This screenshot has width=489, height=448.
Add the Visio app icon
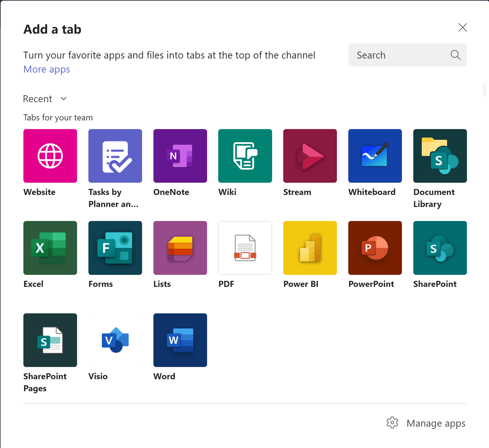115,340
